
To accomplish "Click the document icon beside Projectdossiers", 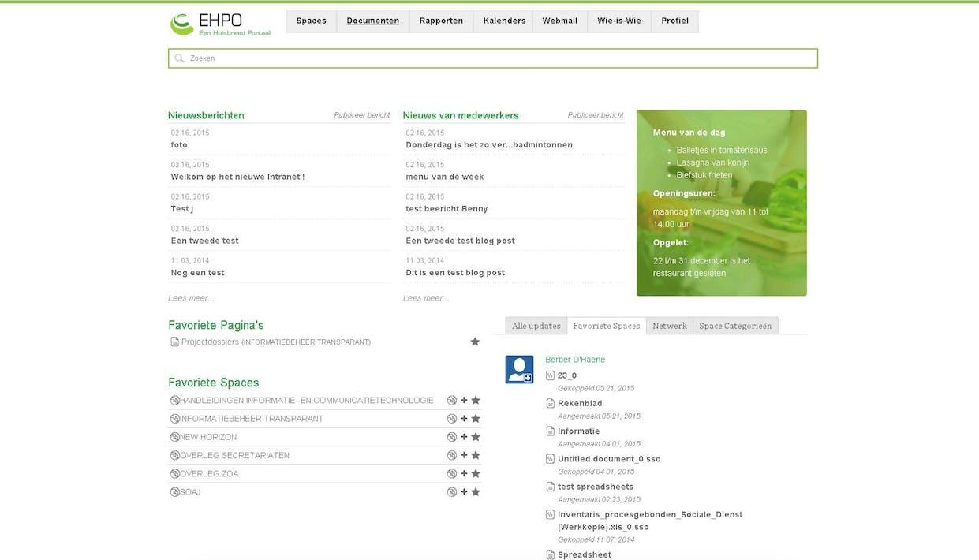I will (x=175, y=342).
